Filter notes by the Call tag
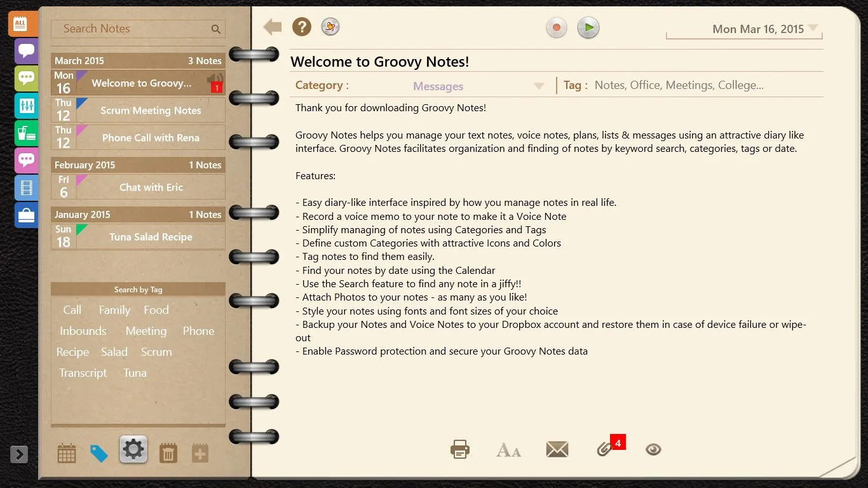The height and width of the screenshot is (488, 868). click(x=72, y=310)
